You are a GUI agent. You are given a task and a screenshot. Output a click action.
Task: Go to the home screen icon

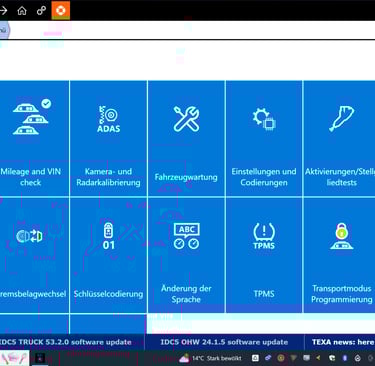(22, 11)
